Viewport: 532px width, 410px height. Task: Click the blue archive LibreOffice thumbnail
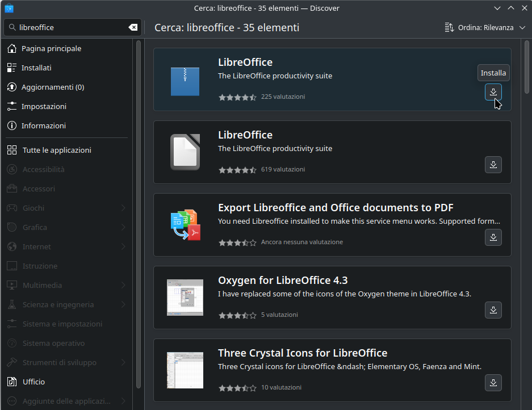point(185,80)
